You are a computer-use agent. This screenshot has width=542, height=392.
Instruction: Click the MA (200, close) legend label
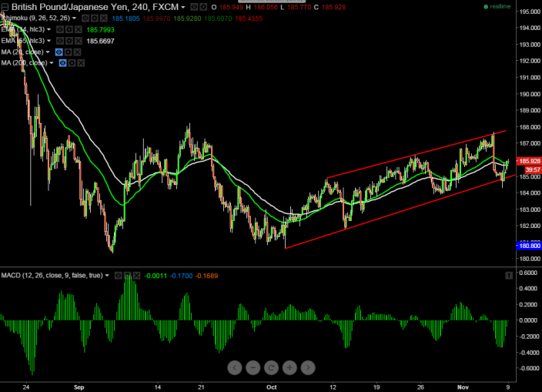24,63
